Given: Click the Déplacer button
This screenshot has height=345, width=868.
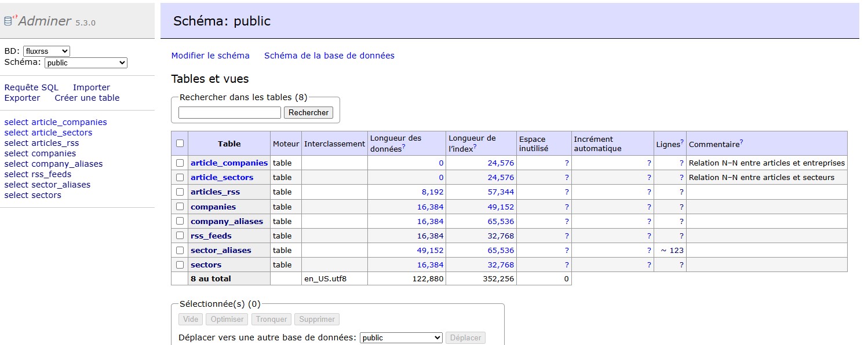Looking at the screenshot, I should [x=465, y=337].
